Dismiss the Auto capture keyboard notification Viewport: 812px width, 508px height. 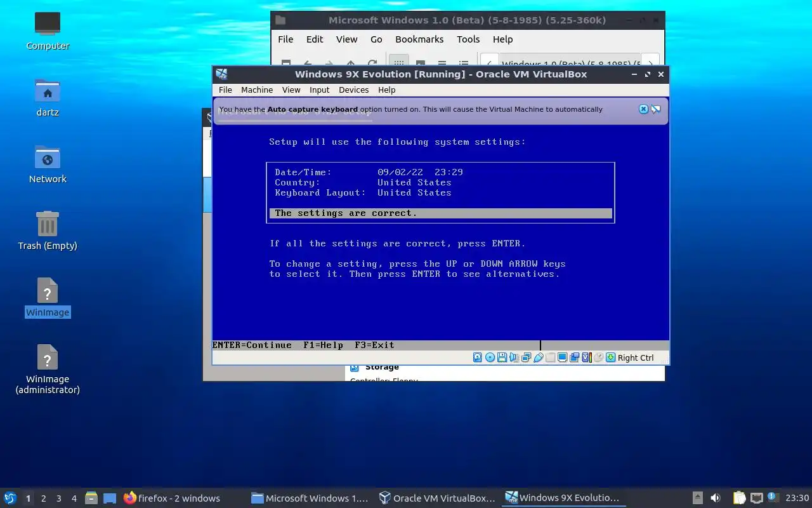pyautogui.click(x=643, y=109)
